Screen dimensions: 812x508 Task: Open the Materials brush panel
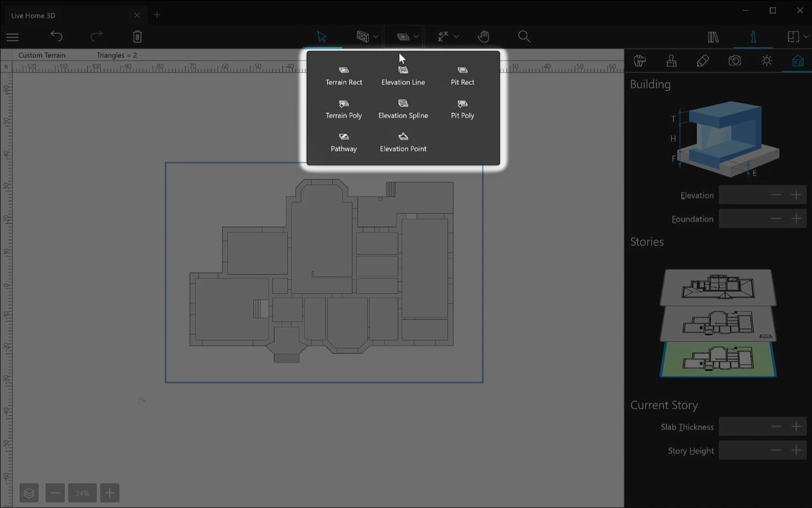(671, 60)
